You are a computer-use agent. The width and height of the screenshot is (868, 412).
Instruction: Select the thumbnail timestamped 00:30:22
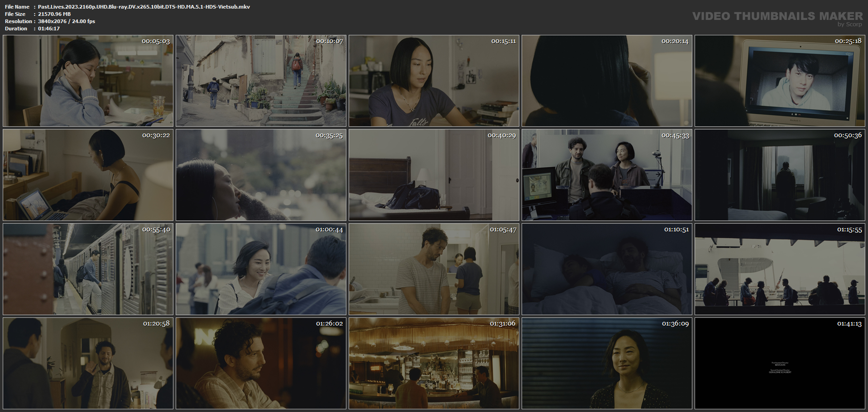click(x=88, y=175)
